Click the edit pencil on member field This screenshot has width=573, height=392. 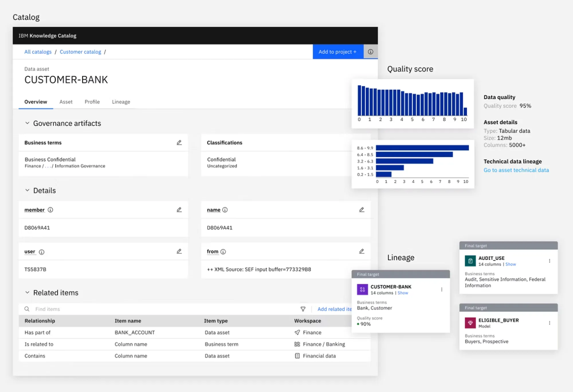tap(179, 210)
